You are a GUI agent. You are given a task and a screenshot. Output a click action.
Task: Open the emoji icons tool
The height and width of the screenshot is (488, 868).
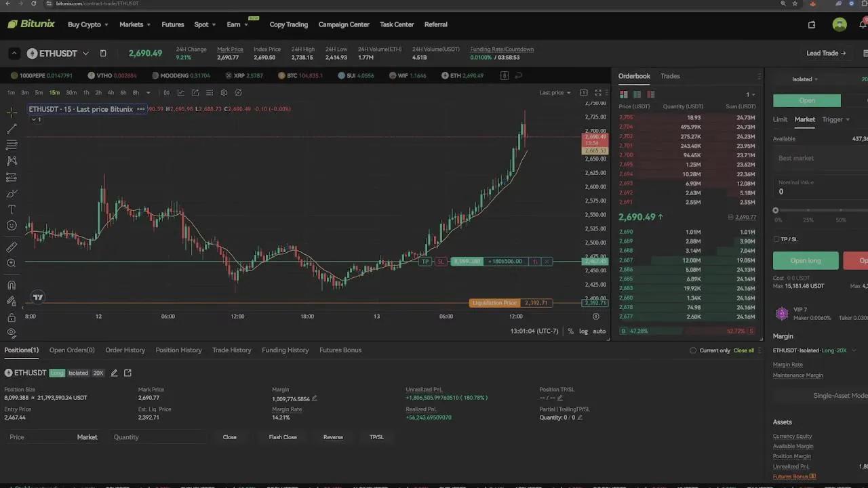click(x=12, y=226)
